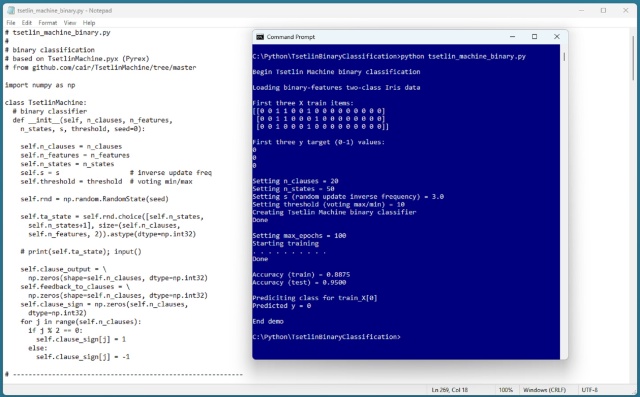Click the Notepad app icon in title bar

pyautogui.click(x=11, y=11)
